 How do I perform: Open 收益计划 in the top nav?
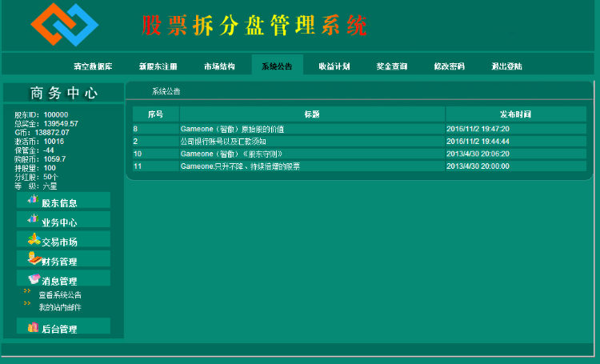pyautogui.click(x=334, y=66)
